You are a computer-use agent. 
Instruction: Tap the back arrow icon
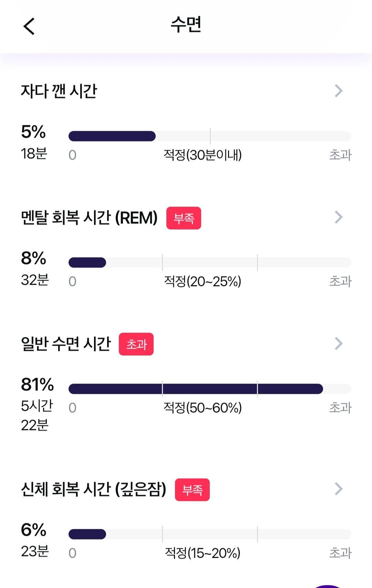(x=29, y=26)
